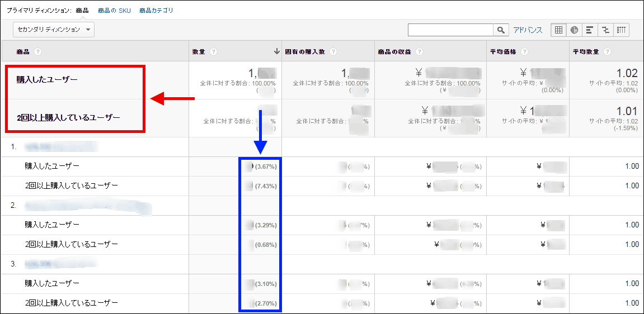
Task: Switch to the pie chart percentage view
Action: tap(574, 30)
